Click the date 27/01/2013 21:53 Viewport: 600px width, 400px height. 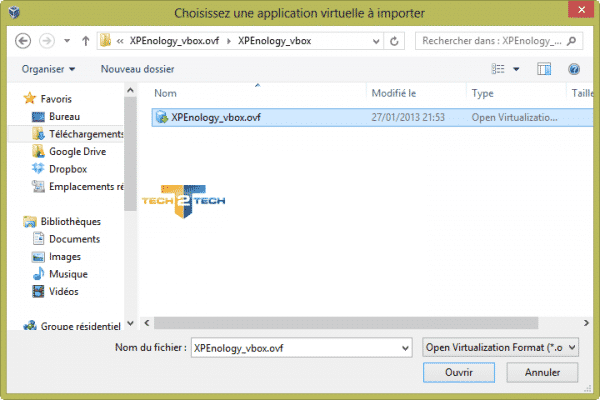coord(408,117)
